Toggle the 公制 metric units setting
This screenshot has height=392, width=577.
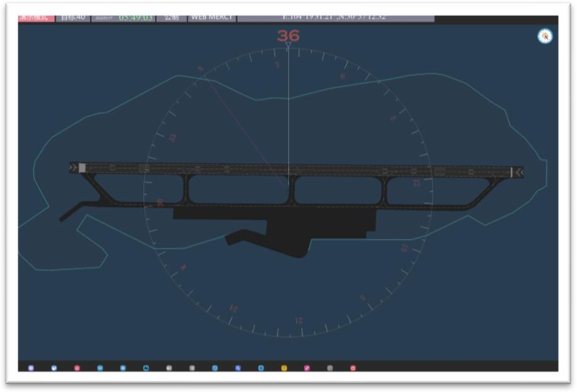click(x=171, y=18)
